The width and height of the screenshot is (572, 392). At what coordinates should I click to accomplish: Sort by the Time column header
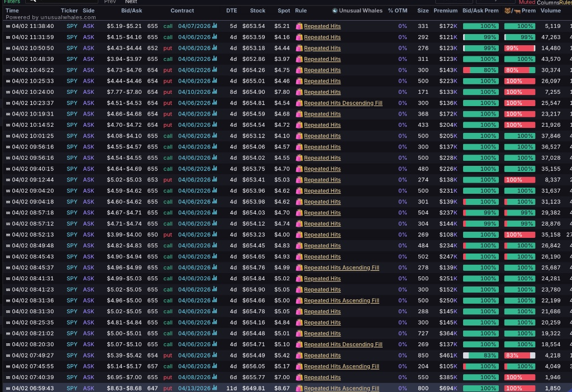pyautogui.click(x=12, y=11)
